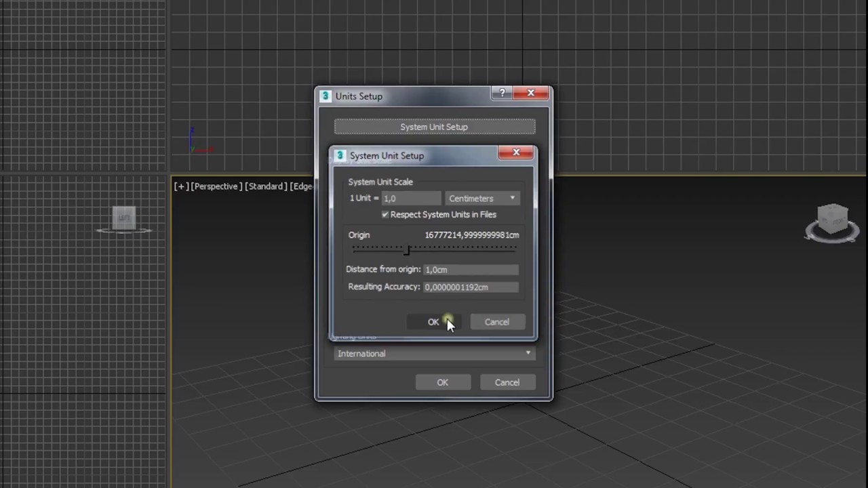Cancel the System Unit Setup dialog

497,322
